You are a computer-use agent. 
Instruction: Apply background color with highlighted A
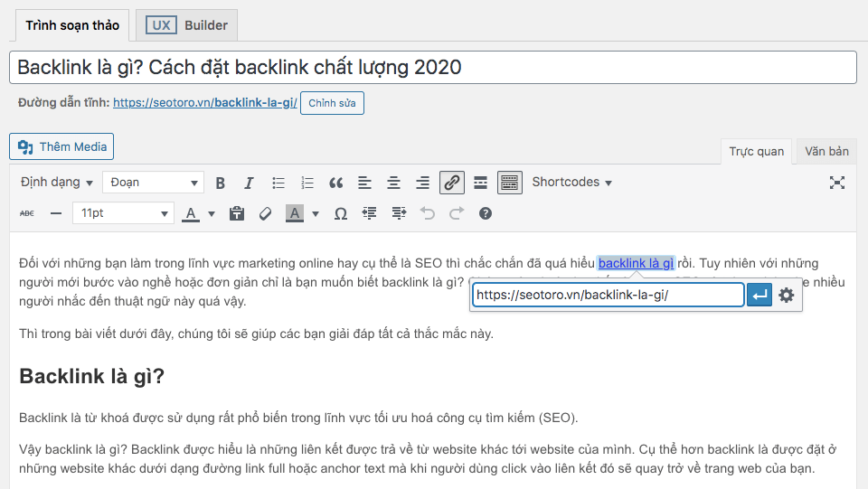(x=295, y=213)
